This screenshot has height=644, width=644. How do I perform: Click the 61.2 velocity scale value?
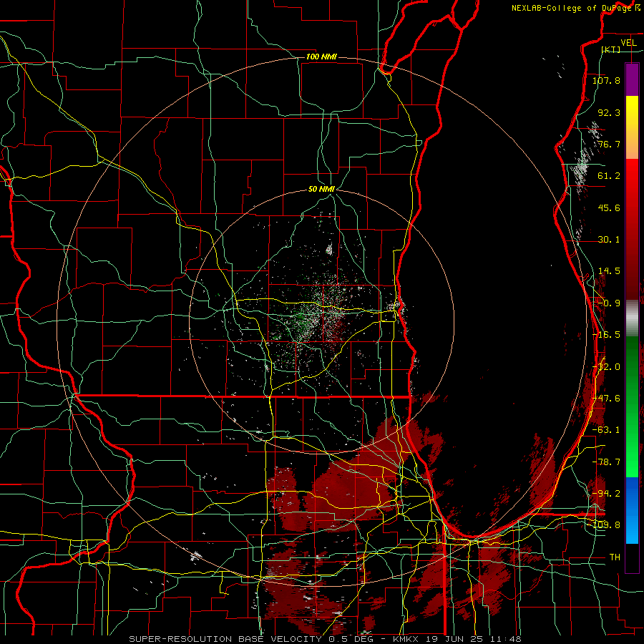coord(609,176)
